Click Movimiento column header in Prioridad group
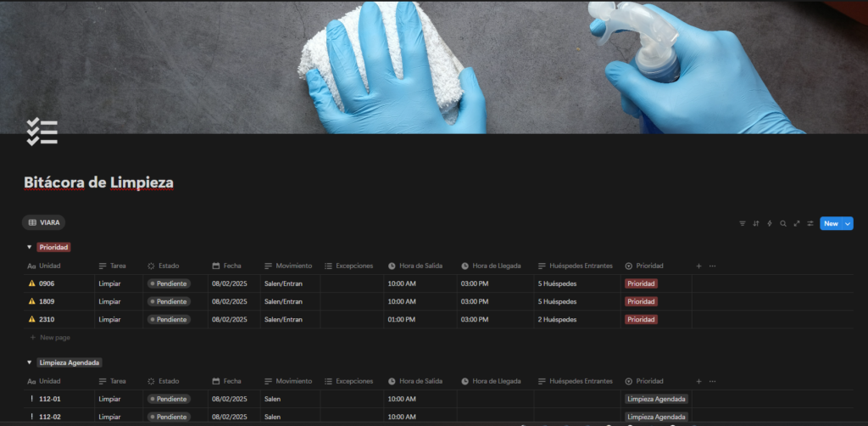This screenshot has width=868, height=426. pyautogui.click(x=290, y=266)
